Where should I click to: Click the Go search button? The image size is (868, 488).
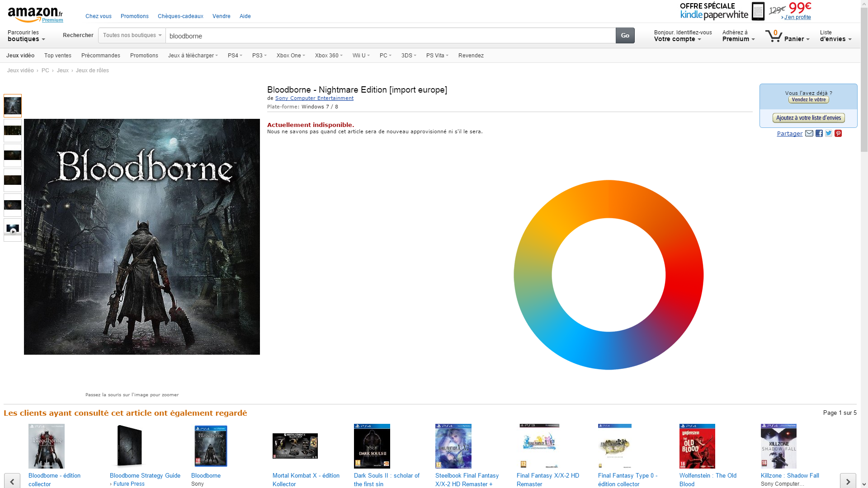[x=625, y=35]
